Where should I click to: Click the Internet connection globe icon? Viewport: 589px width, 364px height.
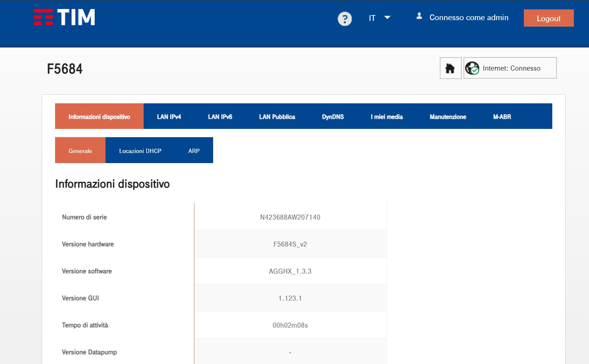pyautogui.click(x=472, y=68)
